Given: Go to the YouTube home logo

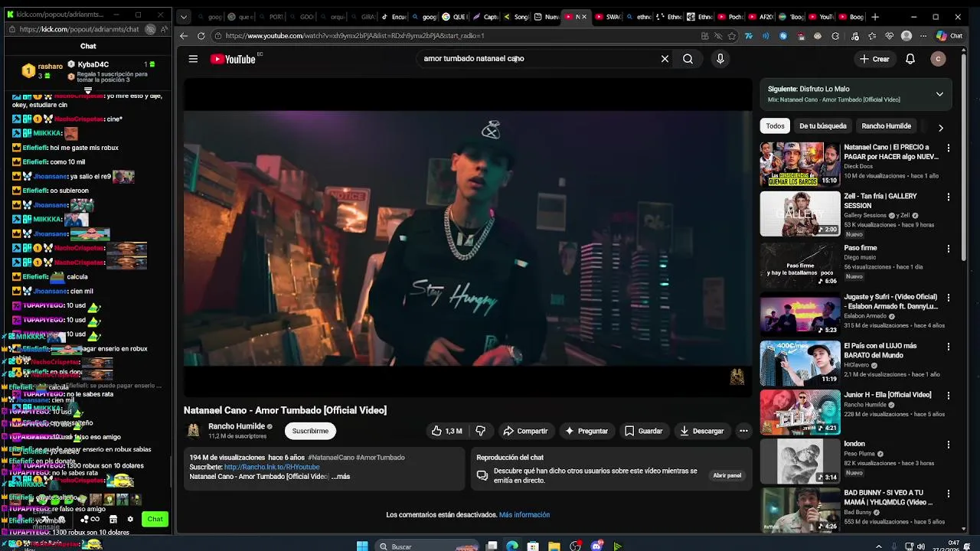Looking at the screenshot, I should pos(233,59).
